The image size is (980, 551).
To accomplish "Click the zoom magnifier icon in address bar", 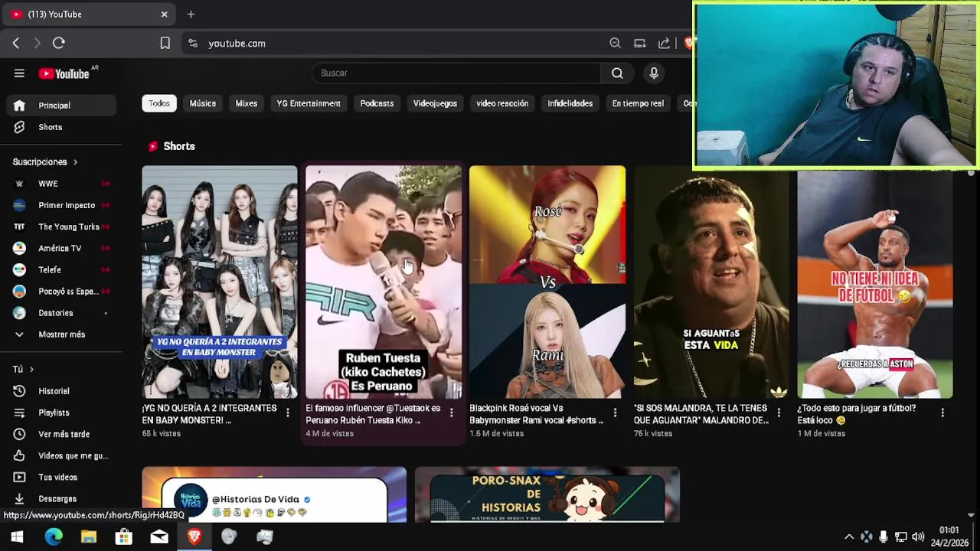I will pos(615,44).
